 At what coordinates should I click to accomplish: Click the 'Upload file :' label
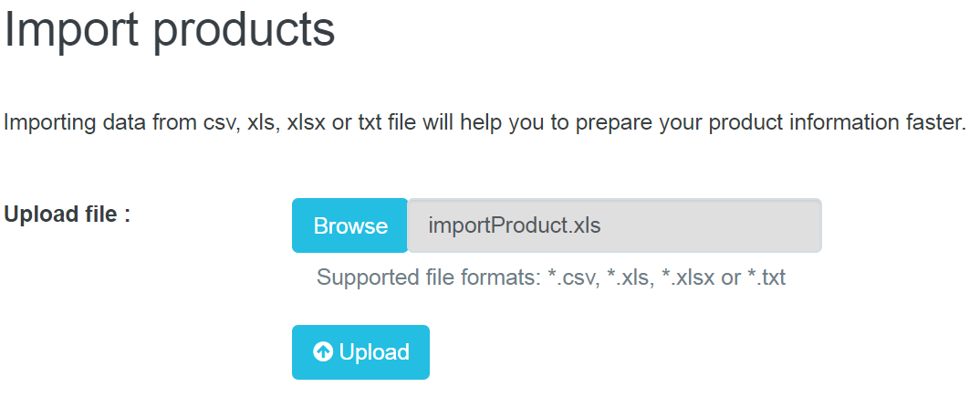click(68, 214)
